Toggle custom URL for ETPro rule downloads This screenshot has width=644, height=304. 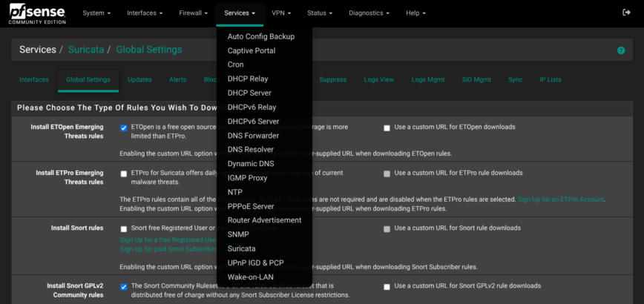(x=387, y=174)
